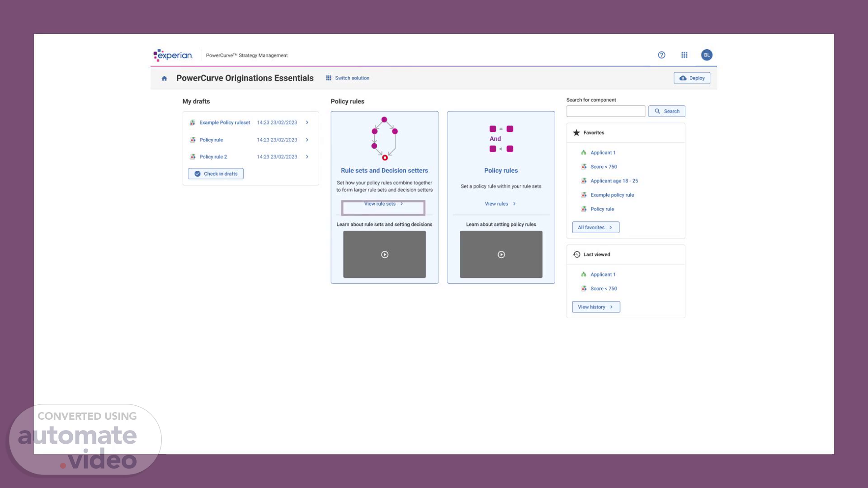
Task: Open Applicant age 18 - 25 favorite
Action: pyautogui.click(x=614, y=181)
